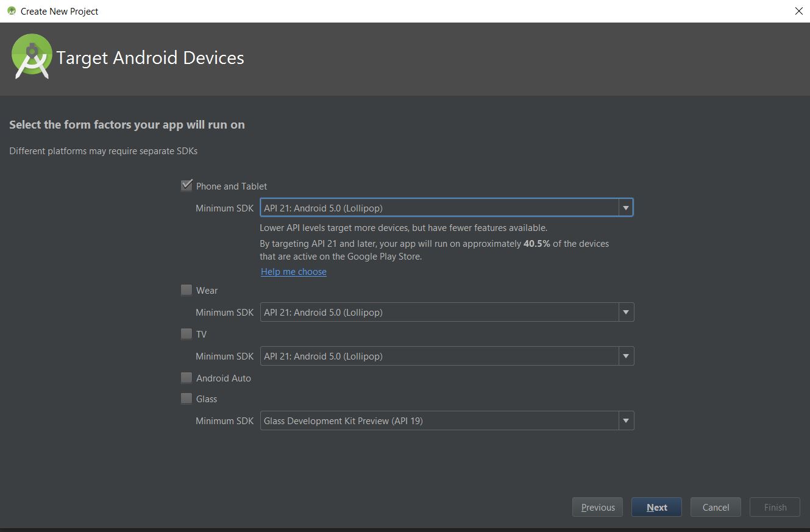This screenshot has width=810, height=532.
Task: Click the Glass label text
Action: click(x=207, y=399)
